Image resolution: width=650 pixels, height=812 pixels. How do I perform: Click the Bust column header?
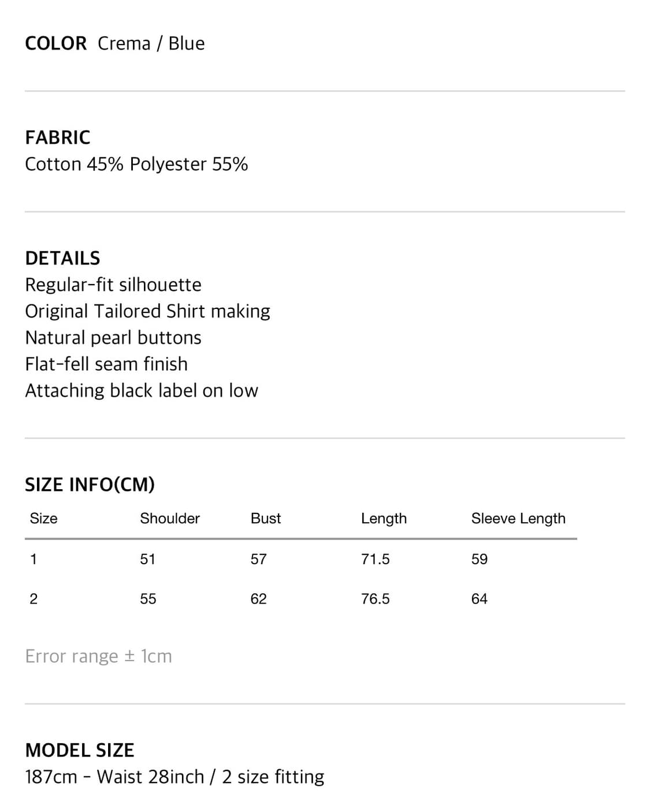click(x=266, y=519)
